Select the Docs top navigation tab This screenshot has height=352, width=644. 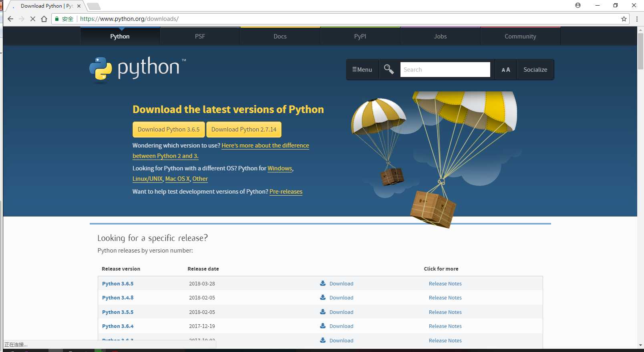tap(280, 36)
